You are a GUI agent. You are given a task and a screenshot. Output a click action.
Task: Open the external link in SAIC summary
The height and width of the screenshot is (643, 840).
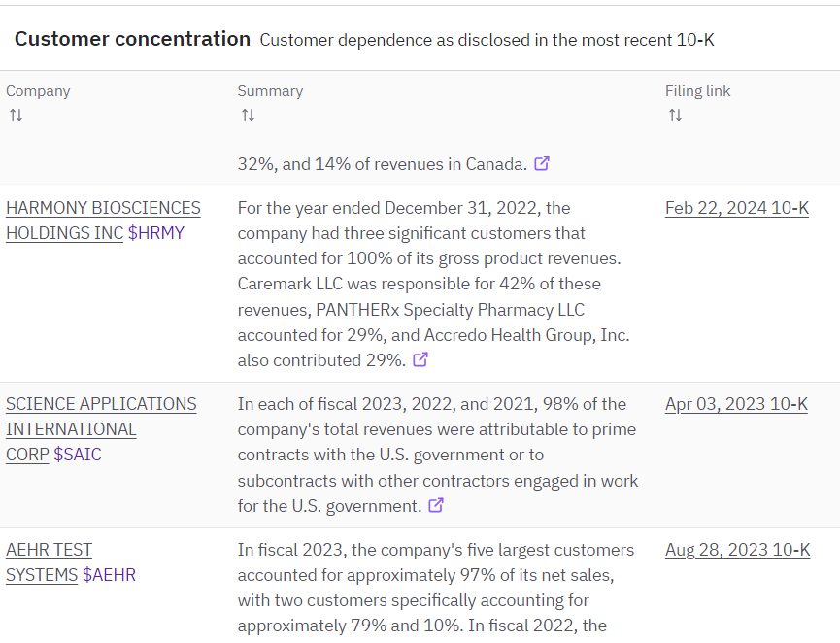(x=436, y=505)
